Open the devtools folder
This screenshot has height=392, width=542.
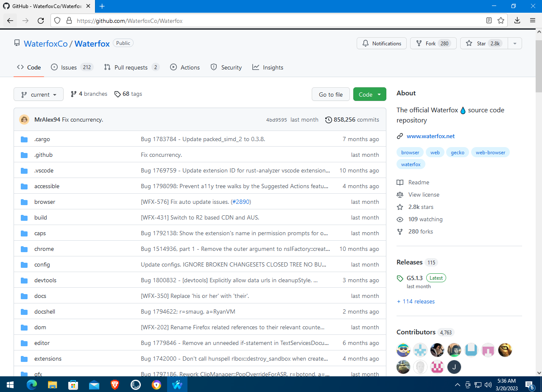45,280
